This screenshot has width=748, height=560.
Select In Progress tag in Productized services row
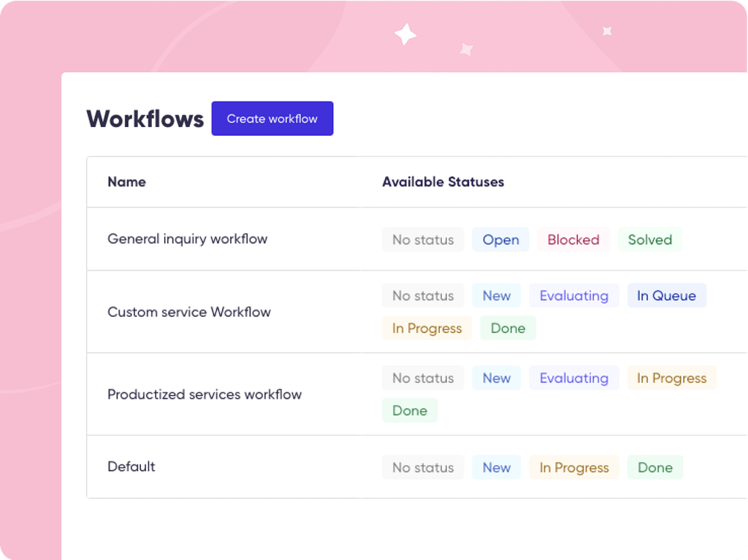672,378
